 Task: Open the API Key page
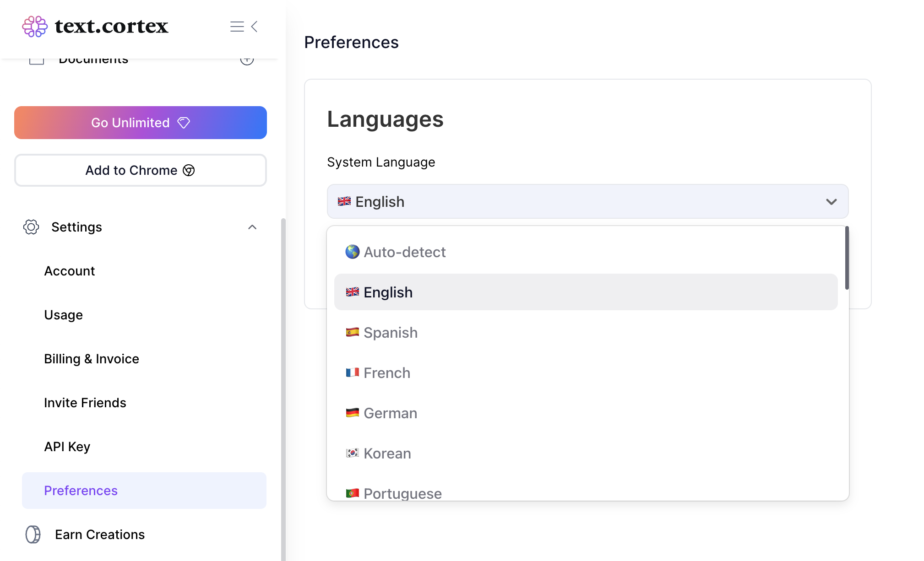(67, 447)
